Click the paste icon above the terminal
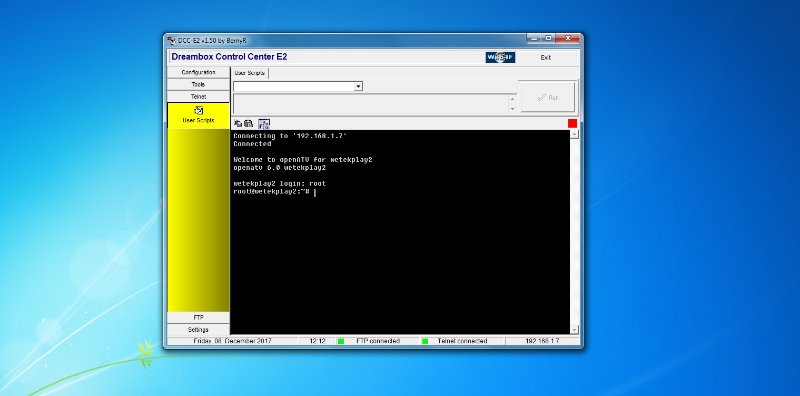800x396 pixels. pos(248,123)
